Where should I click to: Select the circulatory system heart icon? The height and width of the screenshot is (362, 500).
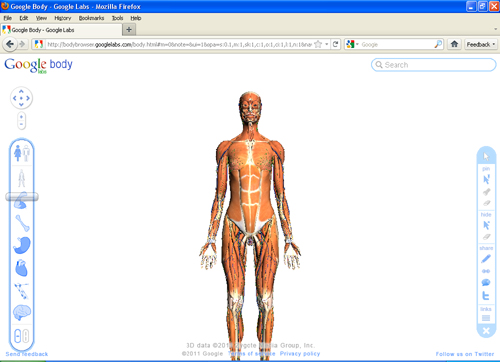click(22, 268)
